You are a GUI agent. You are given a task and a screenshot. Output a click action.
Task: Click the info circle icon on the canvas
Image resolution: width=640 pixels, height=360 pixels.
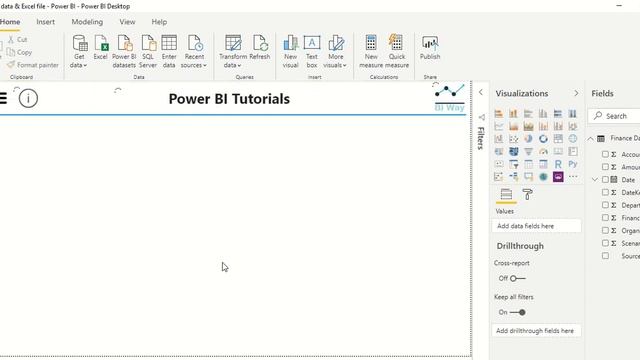pyautogui.click(x=28, y=98)
